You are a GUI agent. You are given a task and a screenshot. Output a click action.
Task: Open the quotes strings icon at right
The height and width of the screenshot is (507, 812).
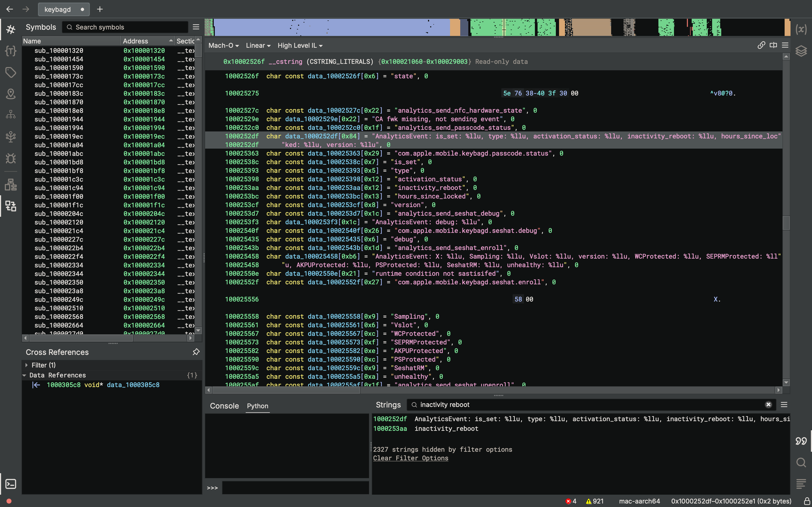tap(801, 441)
